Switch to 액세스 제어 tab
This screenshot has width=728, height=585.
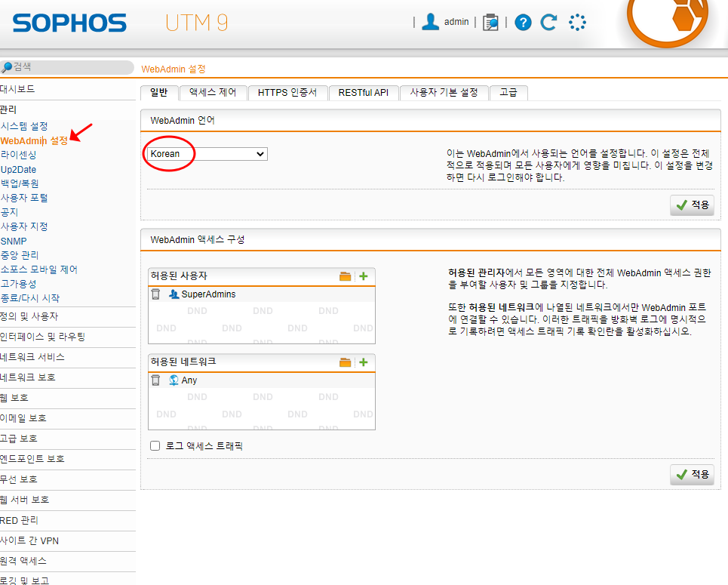coord(213,92)
